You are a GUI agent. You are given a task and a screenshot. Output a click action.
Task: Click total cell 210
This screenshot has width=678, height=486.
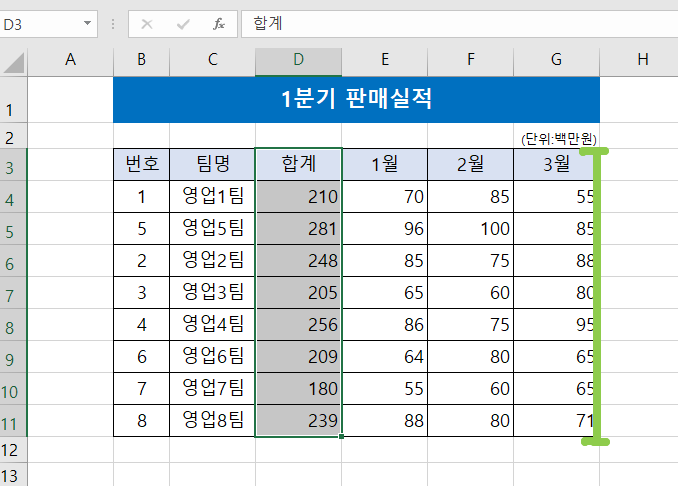point(298,196)
